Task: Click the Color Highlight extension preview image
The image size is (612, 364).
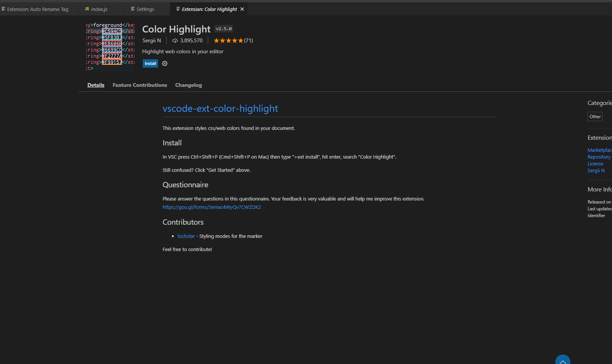Action: [110, 47]
